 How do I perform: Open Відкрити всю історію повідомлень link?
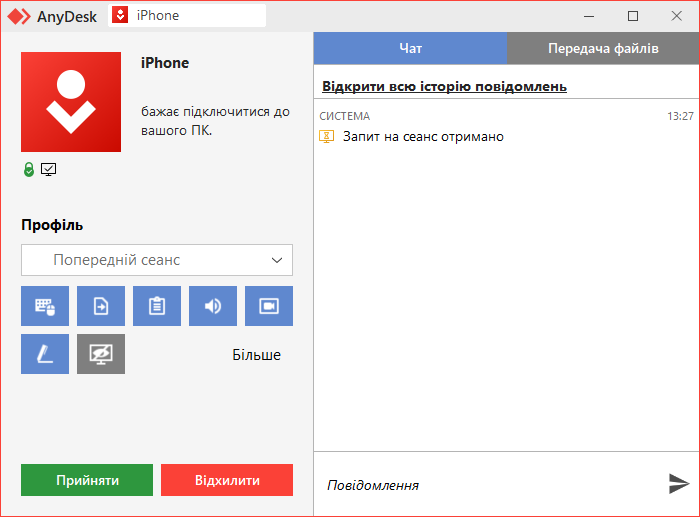[444, 86]
